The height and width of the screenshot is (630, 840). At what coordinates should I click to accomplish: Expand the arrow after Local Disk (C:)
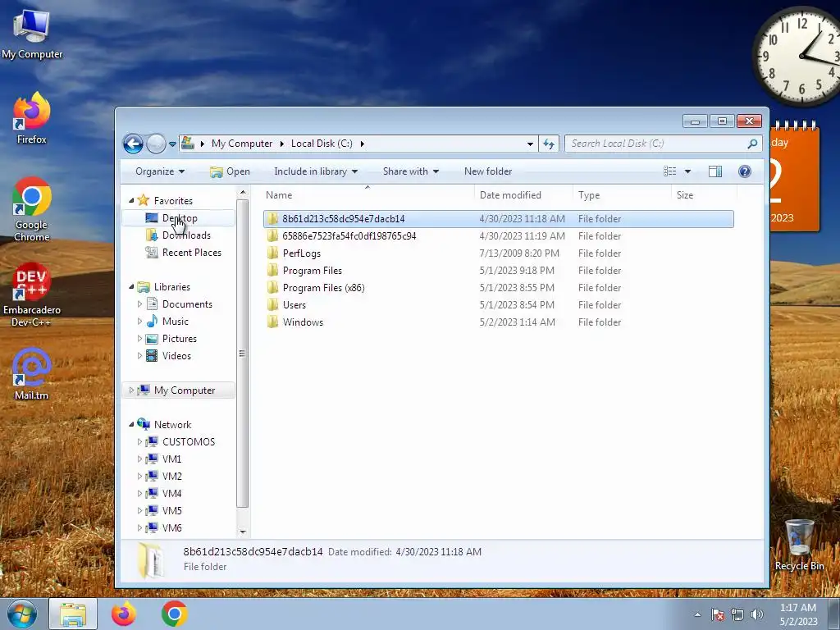362,144
